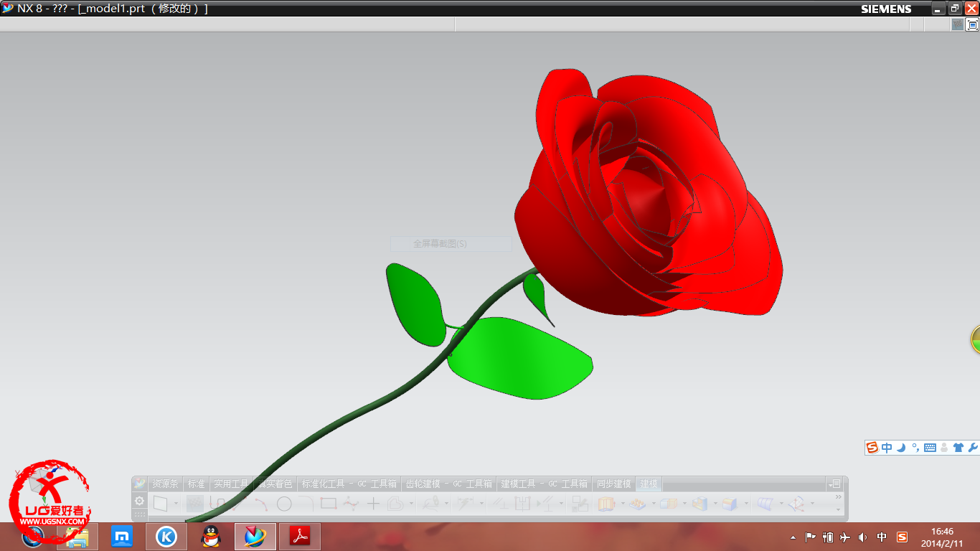Open skin shirt icon in IME bar
This screenshot has height=551, width=980.
point(958,448)
